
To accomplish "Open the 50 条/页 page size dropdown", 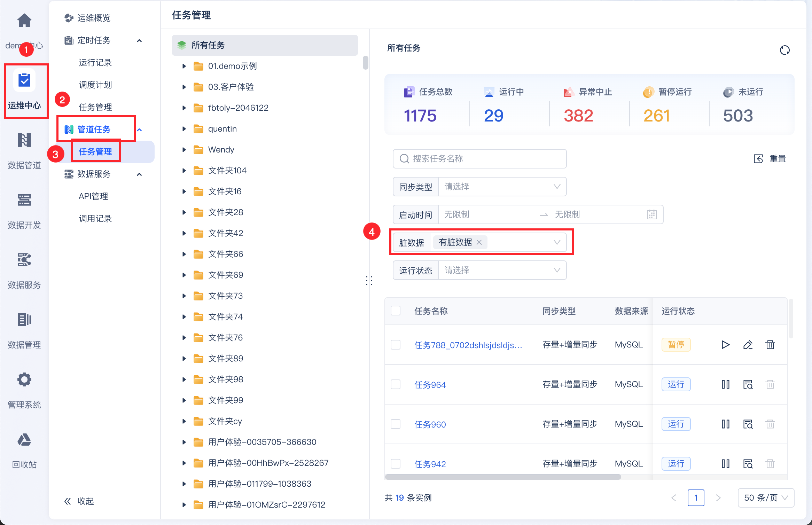I will click(x=766, y=497).
